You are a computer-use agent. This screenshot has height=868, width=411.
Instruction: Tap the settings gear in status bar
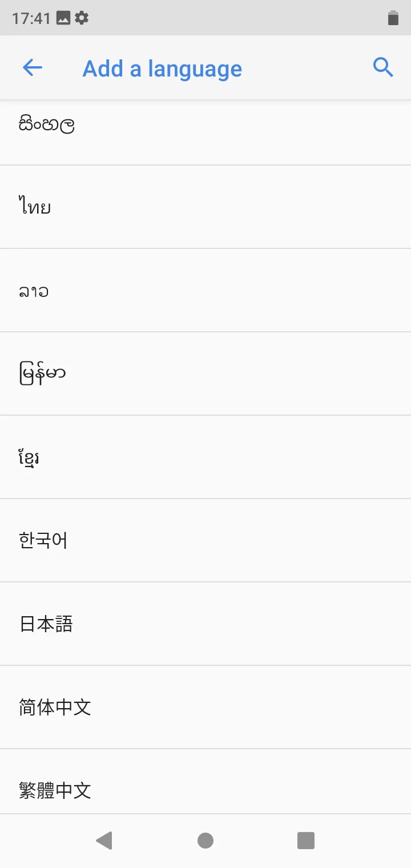82,18
